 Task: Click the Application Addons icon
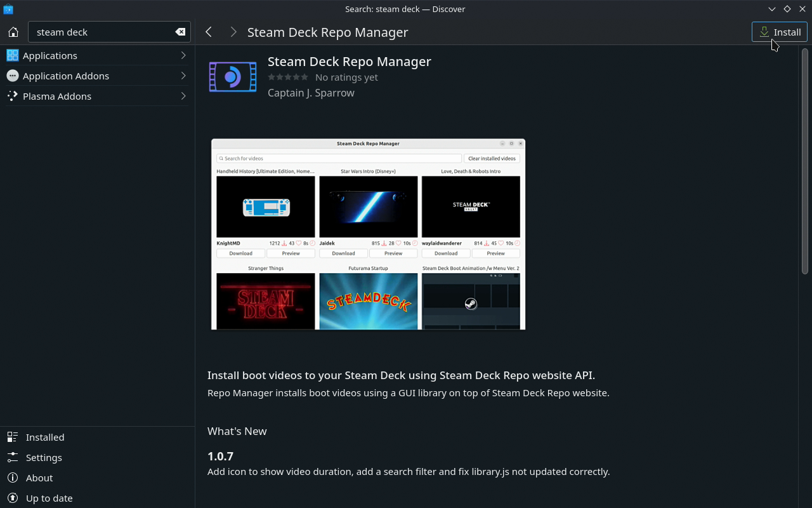tap(12, 76)
